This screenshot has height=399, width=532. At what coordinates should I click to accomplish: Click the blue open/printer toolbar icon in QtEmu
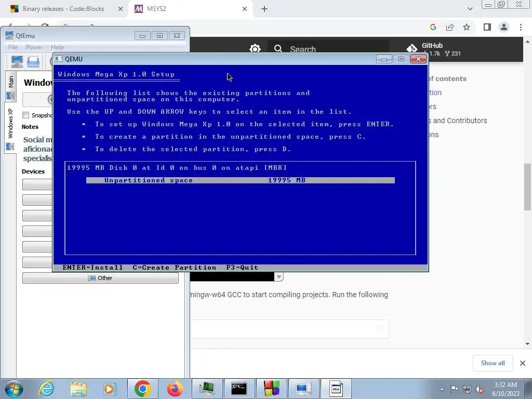(33, 61)
